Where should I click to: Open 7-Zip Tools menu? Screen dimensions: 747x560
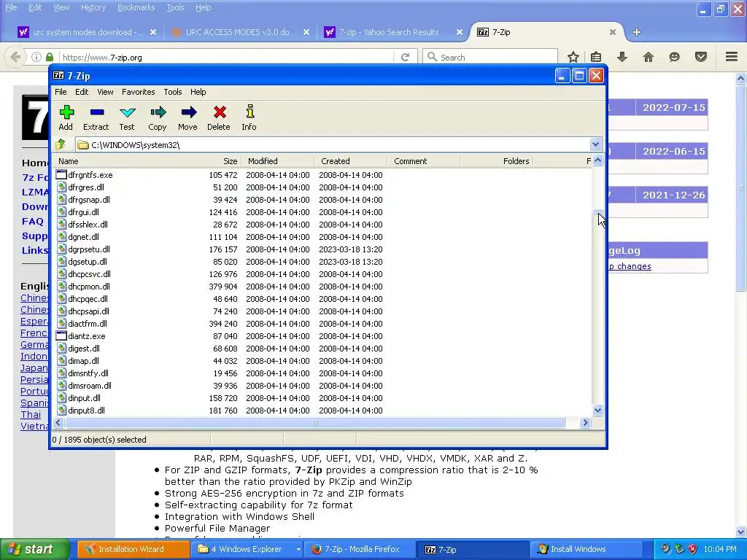point(172,92)
